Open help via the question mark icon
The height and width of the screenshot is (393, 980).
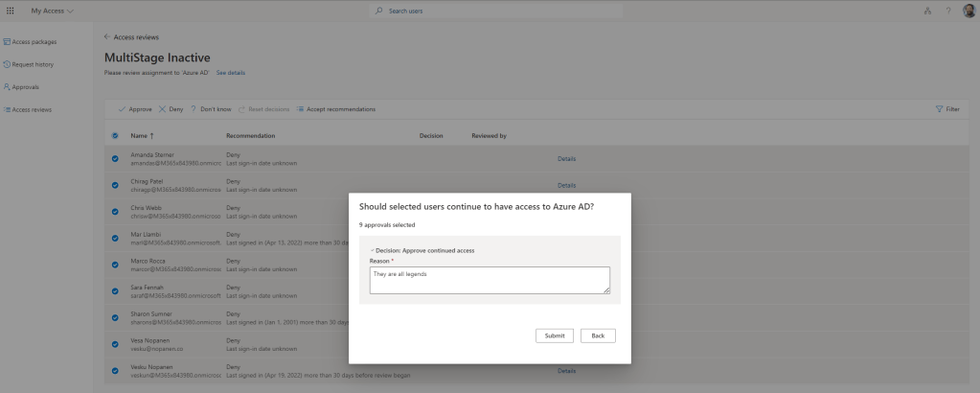point(946,11)
